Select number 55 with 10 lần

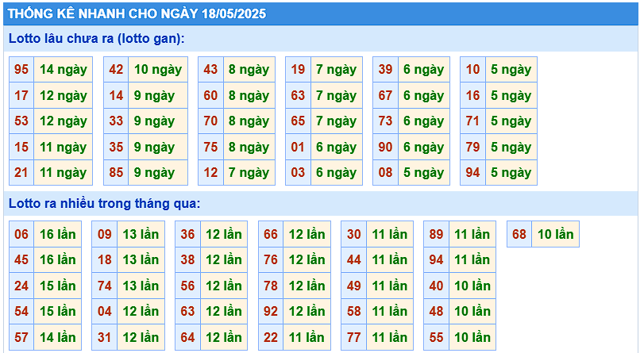436,337
